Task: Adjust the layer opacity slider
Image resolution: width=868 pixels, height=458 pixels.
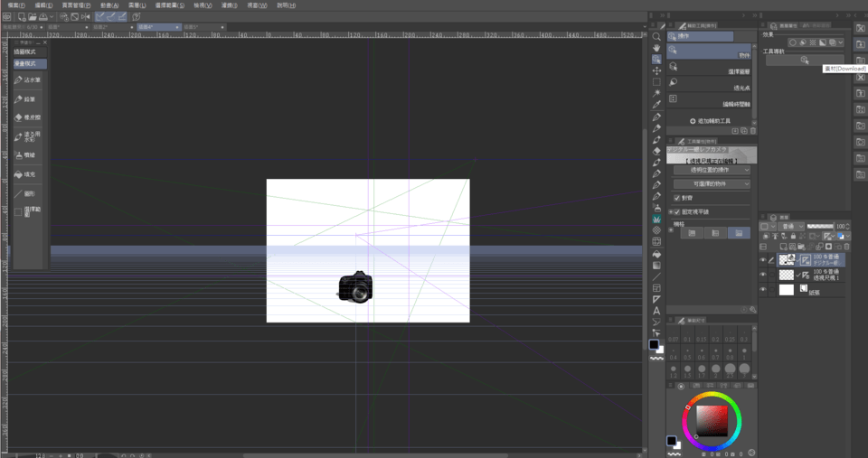Action: 820,226
